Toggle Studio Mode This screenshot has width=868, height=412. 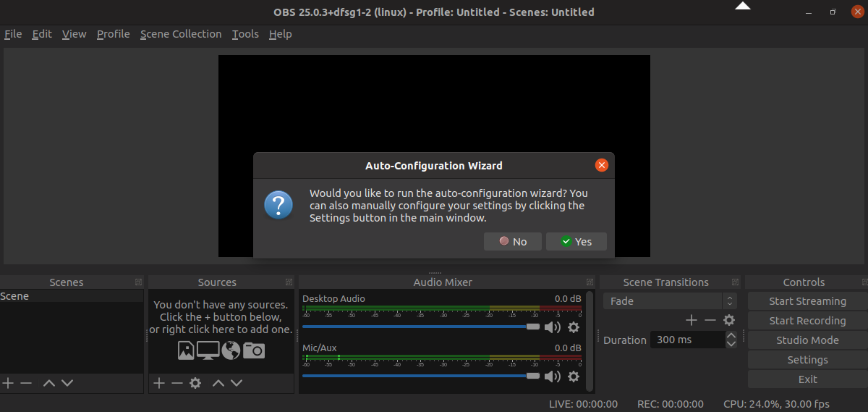coord(807,340)
